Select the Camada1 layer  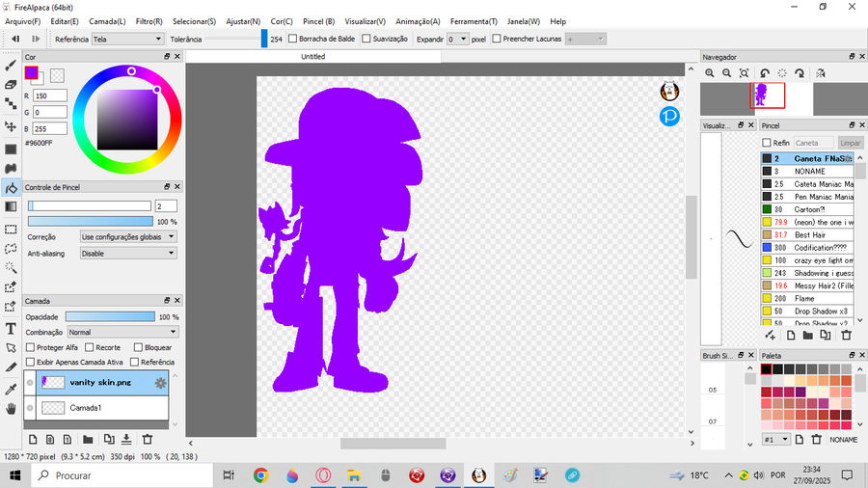point(102,408)
